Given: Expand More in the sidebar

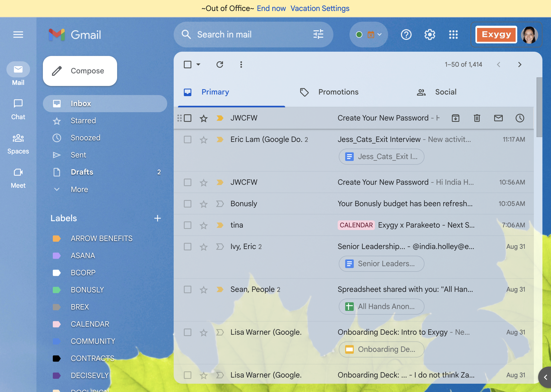Looking at the screenshot, I should tap(79, 189).
